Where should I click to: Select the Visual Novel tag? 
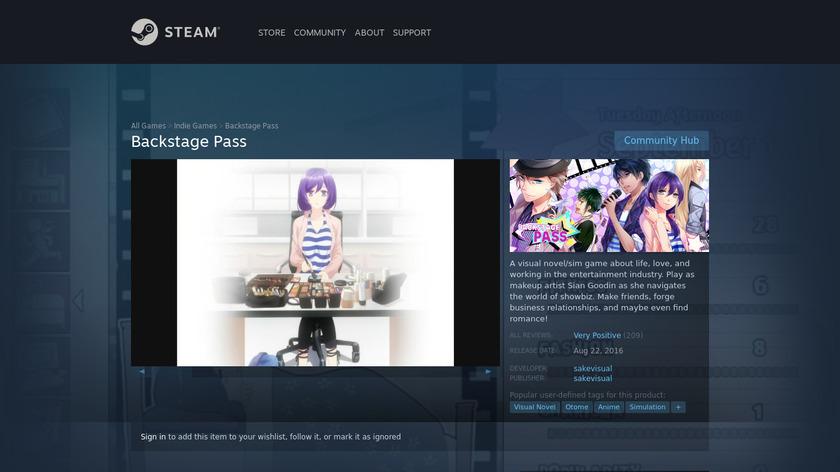[535, 407]
